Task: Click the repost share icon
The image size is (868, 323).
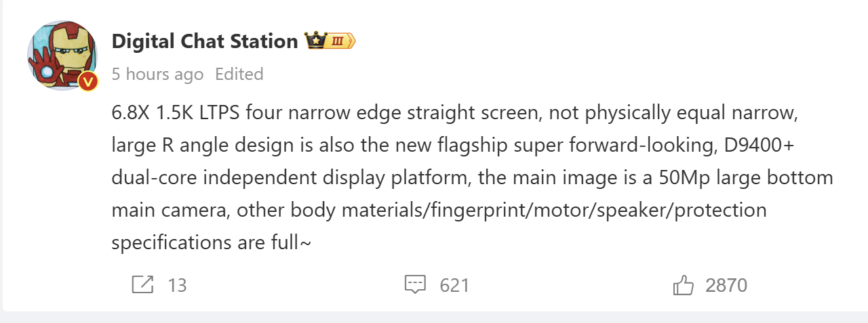Action: tap(142, 285)
